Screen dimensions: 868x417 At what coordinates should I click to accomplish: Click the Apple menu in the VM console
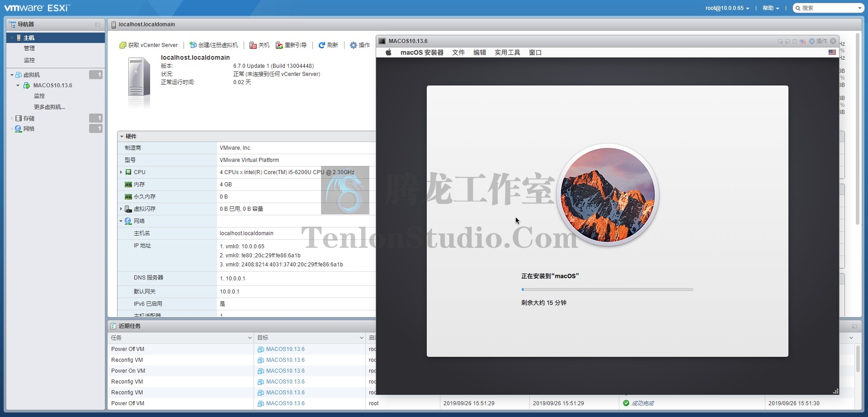pos(388,52)
